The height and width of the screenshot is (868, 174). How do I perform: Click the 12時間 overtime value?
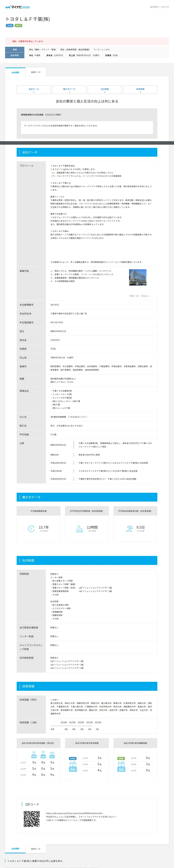[92, 527]
